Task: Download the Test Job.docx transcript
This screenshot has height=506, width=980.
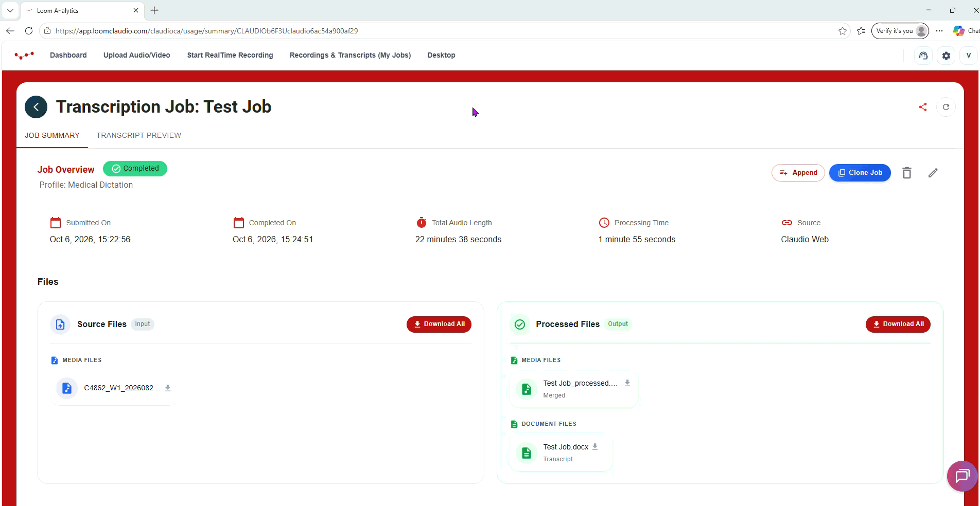Action: pyautogui.click(x=595, y=447)
